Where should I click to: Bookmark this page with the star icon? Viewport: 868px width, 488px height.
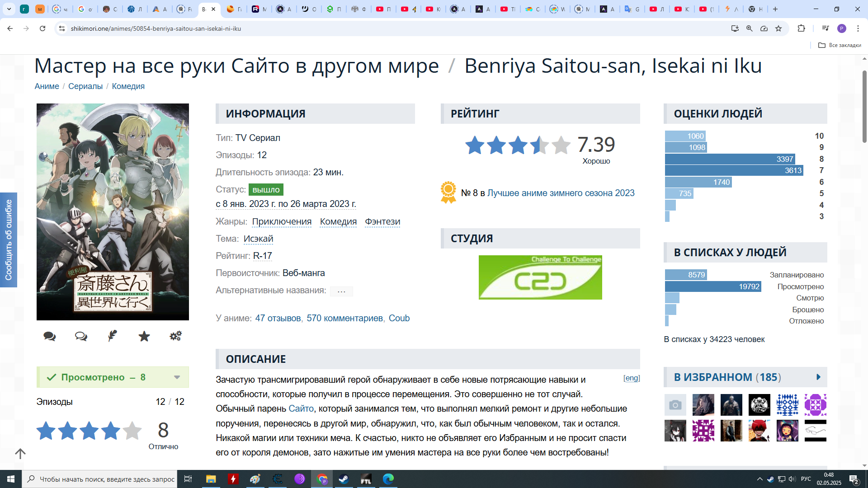click(x=778, y=28)
